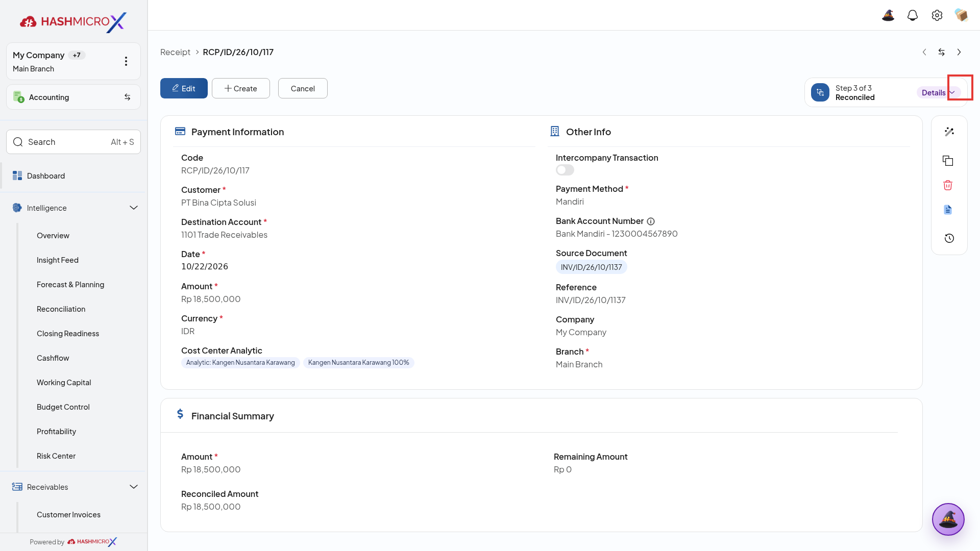Open Insight Feed in sidebar

click(x=58, y=260)
